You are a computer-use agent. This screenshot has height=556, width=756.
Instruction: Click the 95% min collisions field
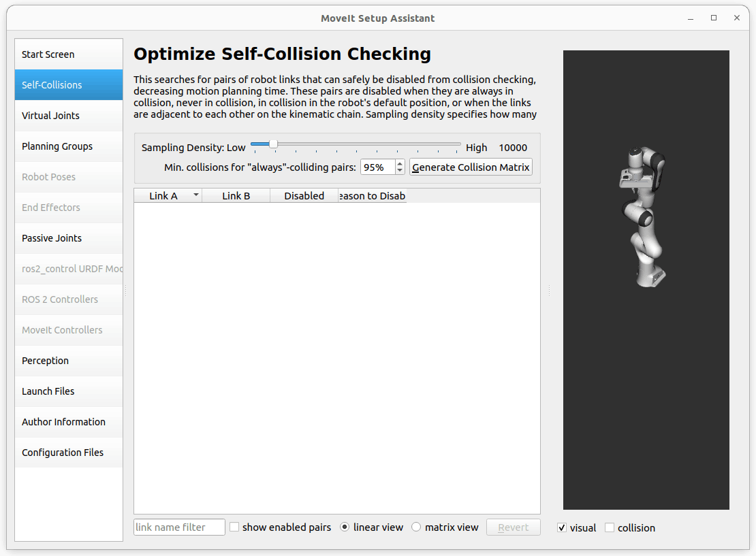pos(377,167)
